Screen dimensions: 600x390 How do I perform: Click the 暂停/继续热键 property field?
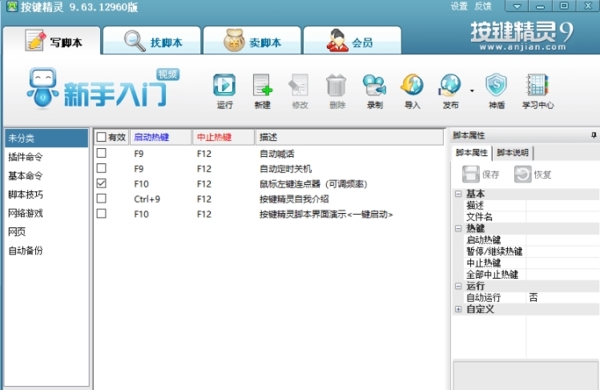562,251
